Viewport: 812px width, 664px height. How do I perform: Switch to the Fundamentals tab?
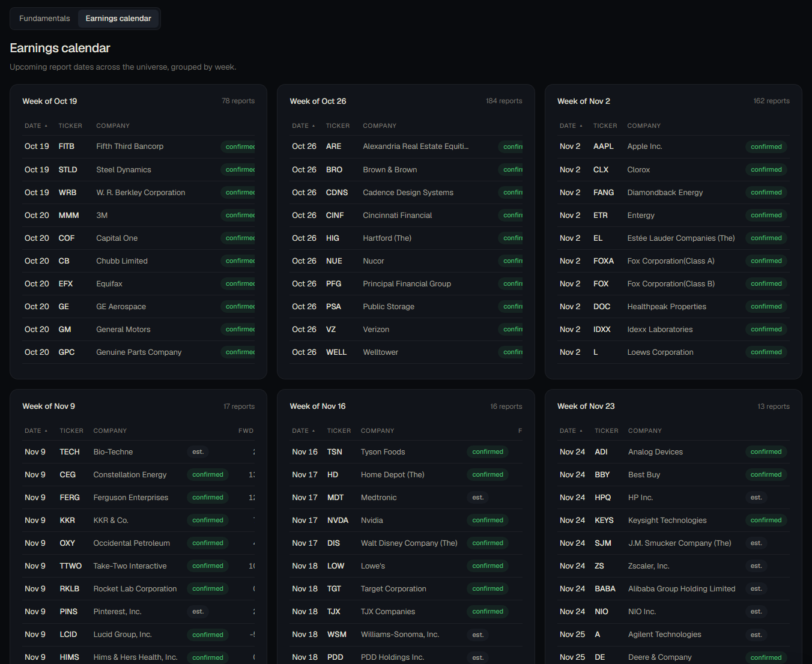click(x=44, y=19)
